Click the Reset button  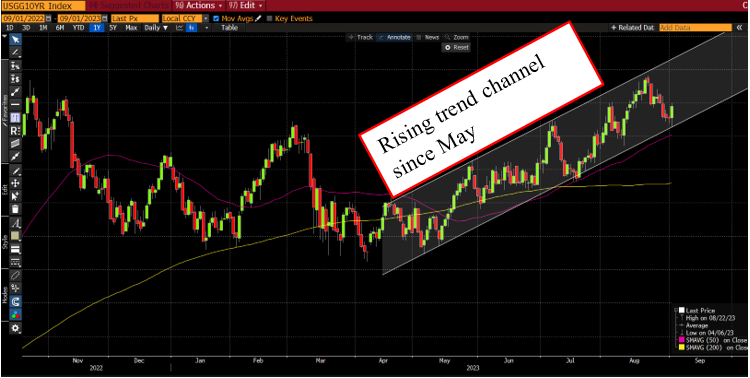[x=457, y=47]
